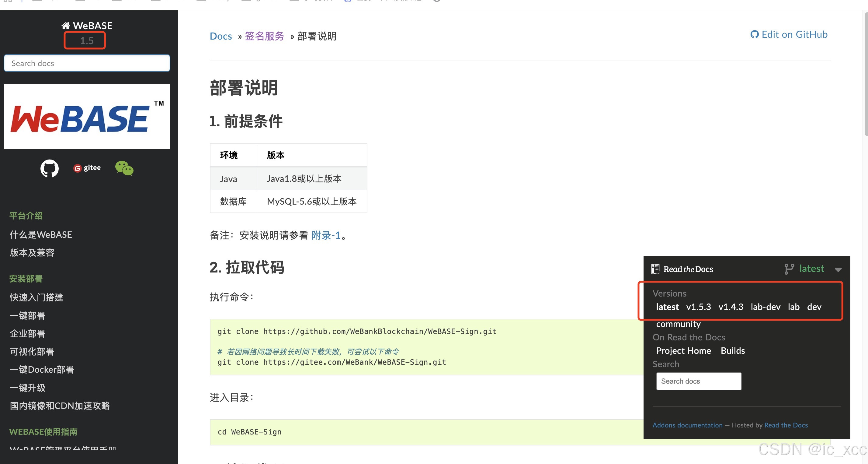The width and height of the screenshot is (868, 464).
Task: Open the 附录-1 link
Action: click(326, 235)
